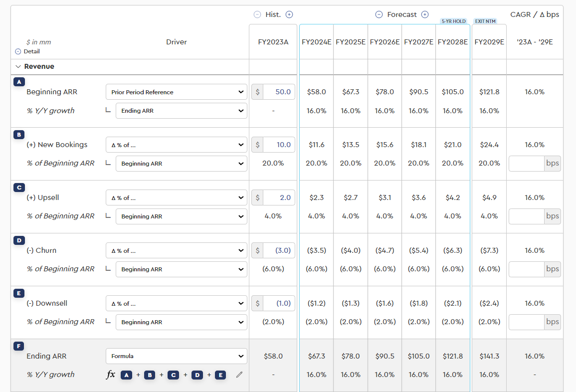
Task: Click formula token C in Ending ARR formula
Action: click(x=174, y=375)
